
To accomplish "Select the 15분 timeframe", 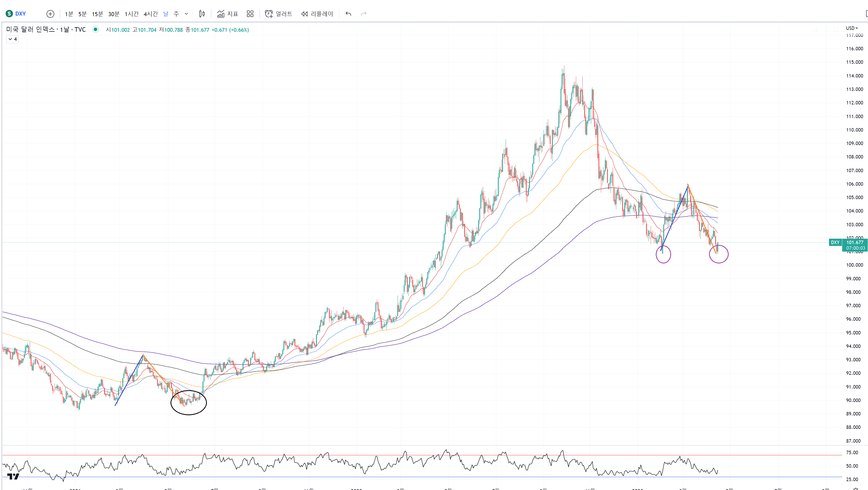I will 97,14.
